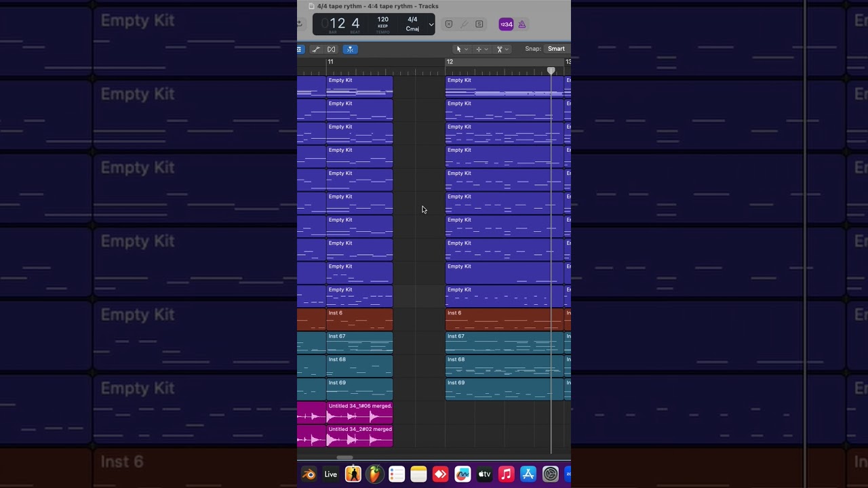Screen dimensions: 868x488
Task: Toggle the purple 1234 count-in button
Action: (506, 24)
